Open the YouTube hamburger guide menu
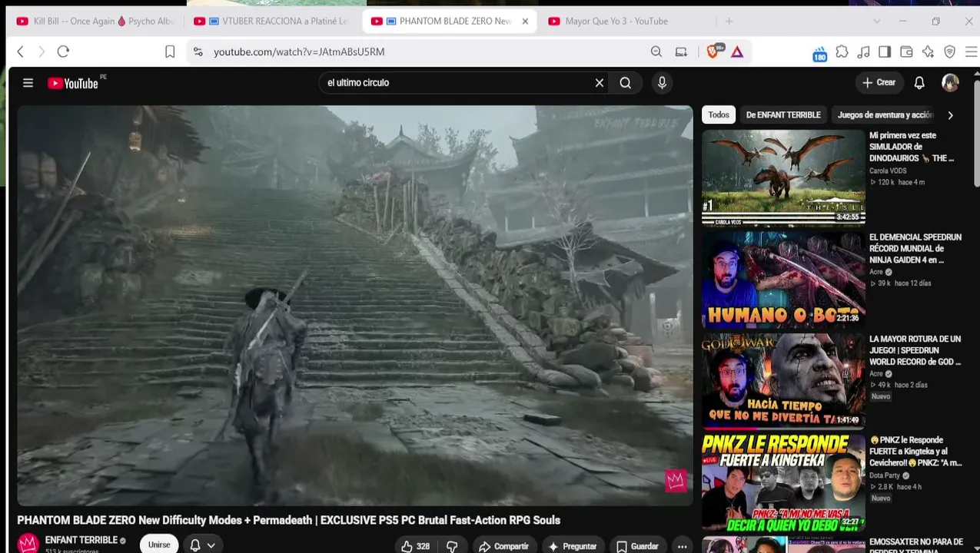 28,83
